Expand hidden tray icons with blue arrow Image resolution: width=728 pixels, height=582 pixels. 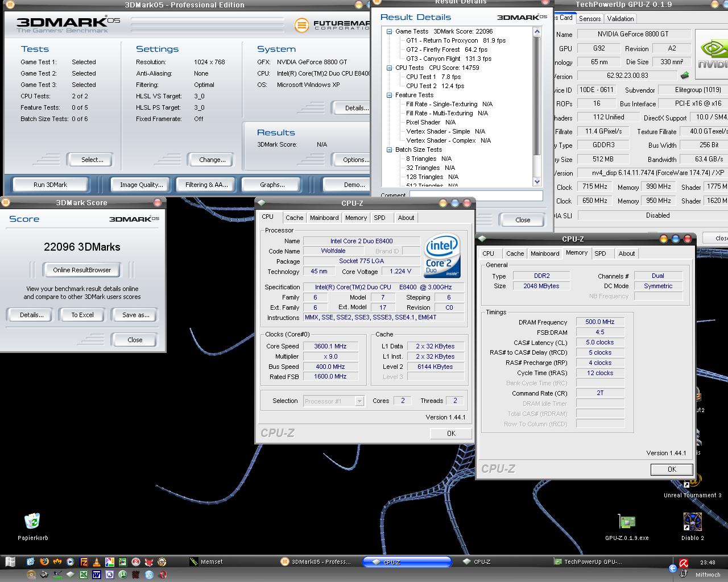click(673, 568)
